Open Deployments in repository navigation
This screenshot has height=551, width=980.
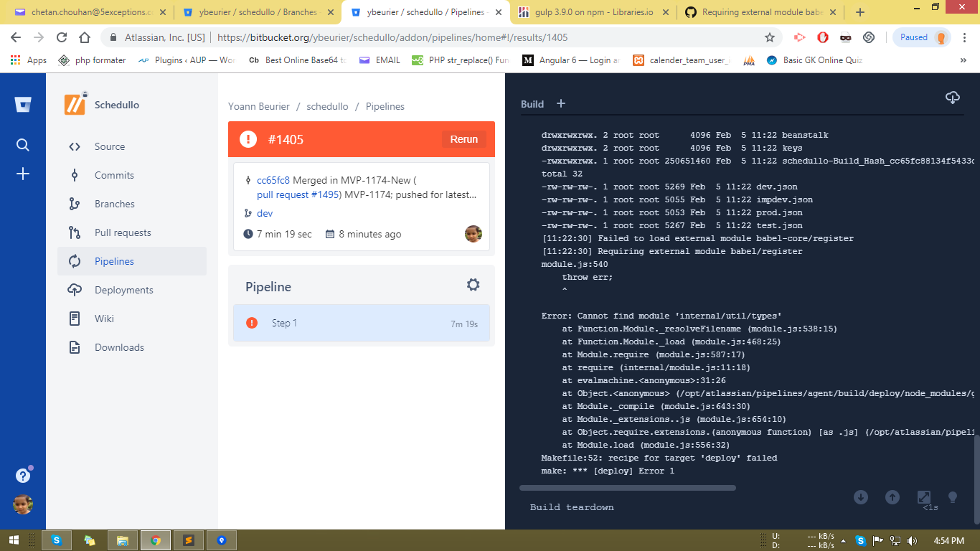[x=132, y=290]
